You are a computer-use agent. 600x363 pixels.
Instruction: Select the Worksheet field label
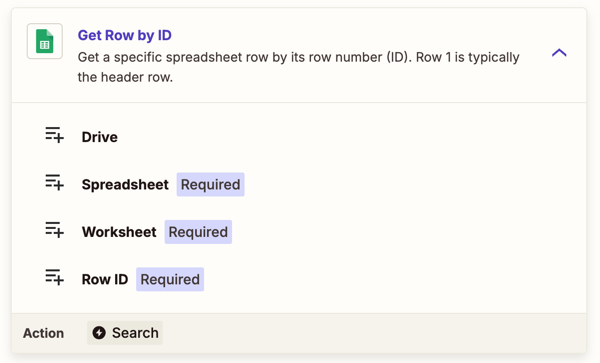[119, 232]
